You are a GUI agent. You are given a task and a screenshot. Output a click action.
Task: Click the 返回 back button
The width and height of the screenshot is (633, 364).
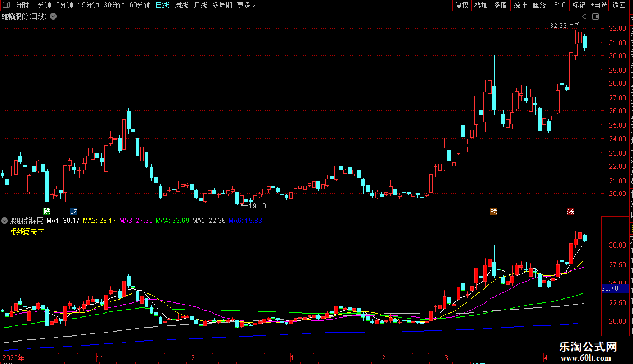pyautogui.click(x=619, y=5)
